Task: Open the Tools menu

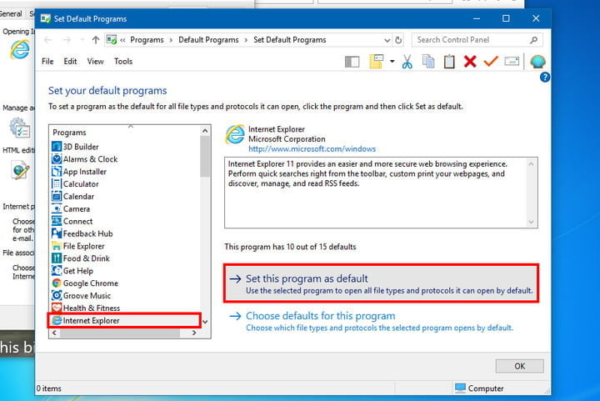Action: point(123,61)
